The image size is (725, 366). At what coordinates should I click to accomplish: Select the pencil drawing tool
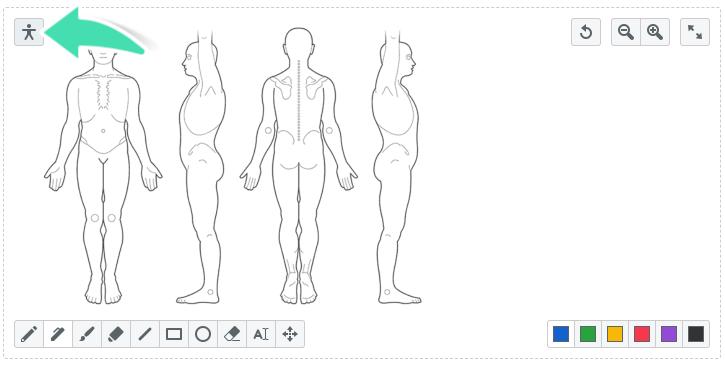pyautogui.click(x=29, y=334)
